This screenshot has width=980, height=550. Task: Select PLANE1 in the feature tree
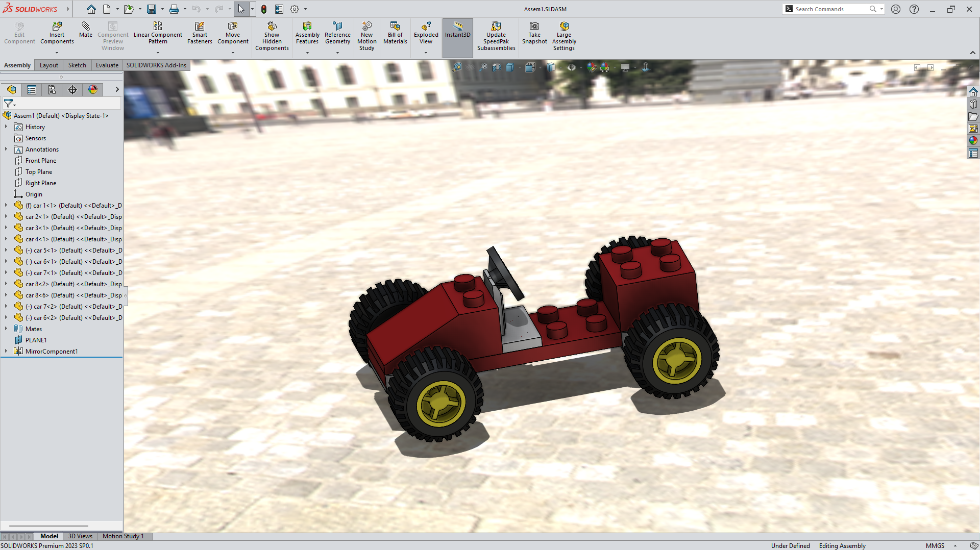(36, 340)
